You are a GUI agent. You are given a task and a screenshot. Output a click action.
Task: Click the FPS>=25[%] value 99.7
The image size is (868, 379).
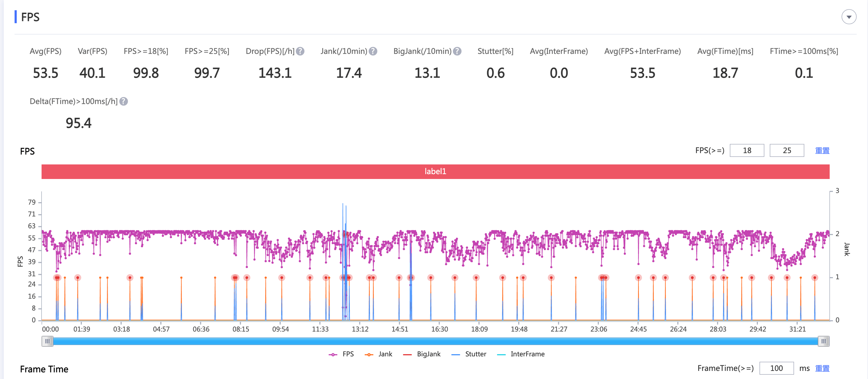pyautogui.click(x=207, y=73)
